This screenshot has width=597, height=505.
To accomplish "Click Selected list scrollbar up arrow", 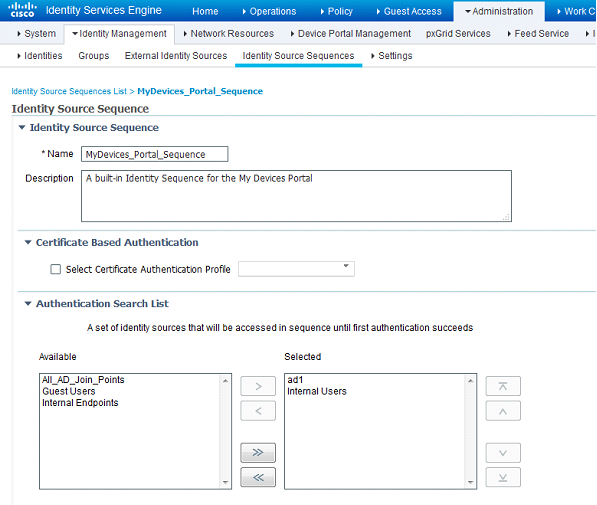I will (x=471, y=381).
